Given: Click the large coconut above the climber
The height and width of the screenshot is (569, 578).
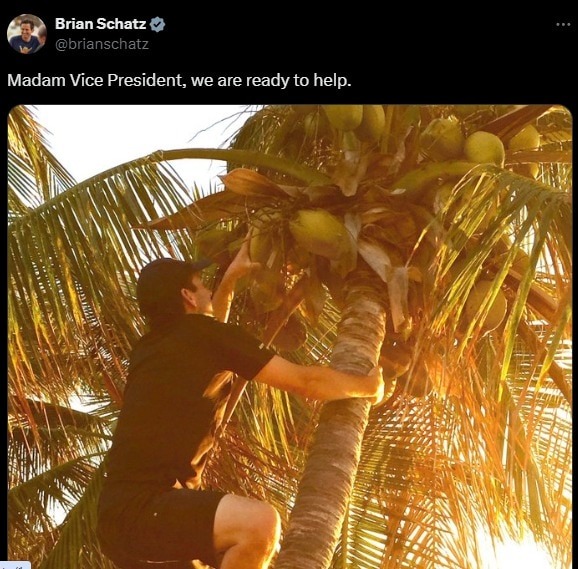Looking at the screenshot, I should click(x=319, y=232).
